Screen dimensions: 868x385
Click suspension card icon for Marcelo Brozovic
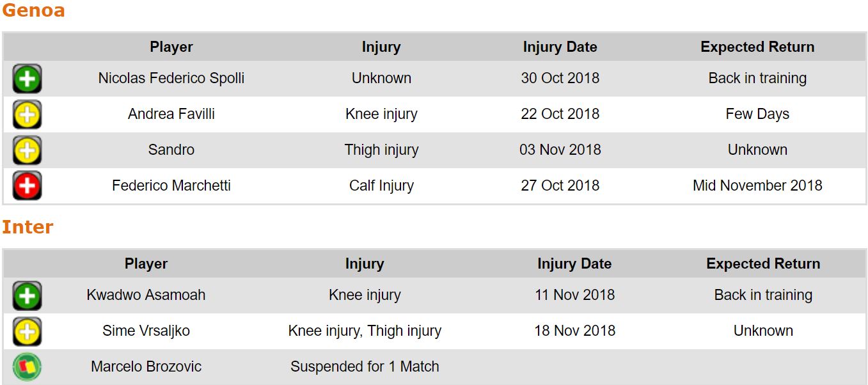tap(27, 367)
